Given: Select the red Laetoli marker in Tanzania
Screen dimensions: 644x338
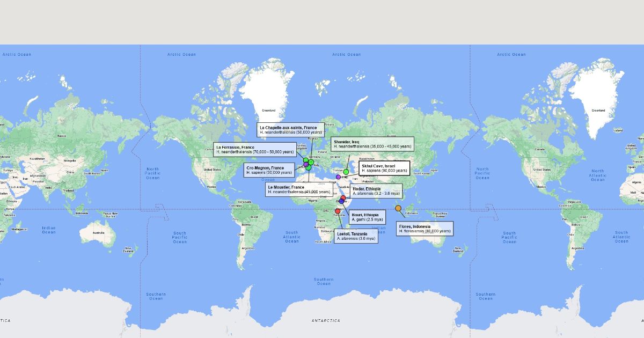Looking at the screenshot, I should pyautogui.click(x=338, y=211).
